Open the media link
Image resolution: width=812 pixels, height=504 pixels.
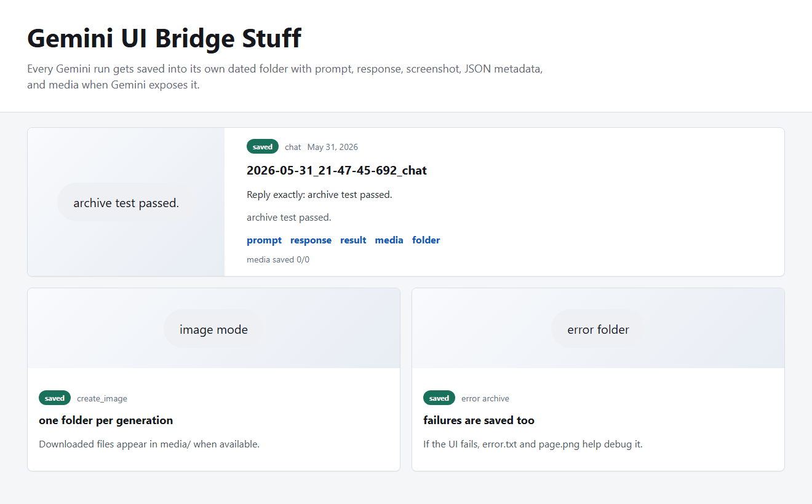pyautogui.click(x=389, y=240)
